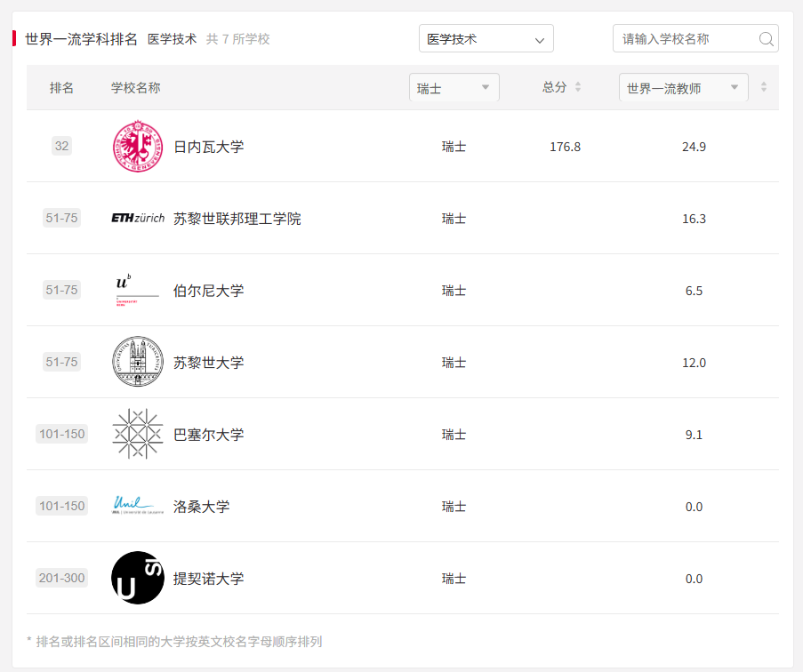
Task: Click rank 101-150 for 洛桑大学
Action: (61, 506)
